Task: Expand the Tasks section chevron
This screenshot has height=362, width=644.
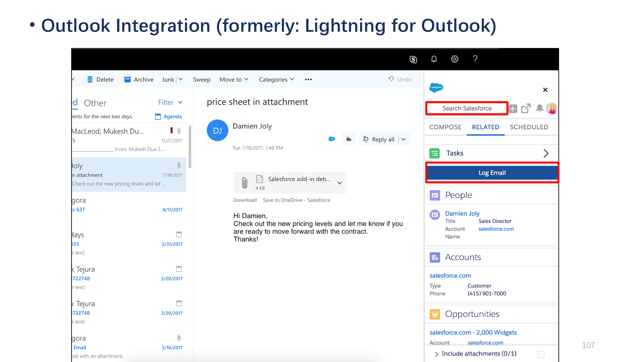Action: click(546, 153)
